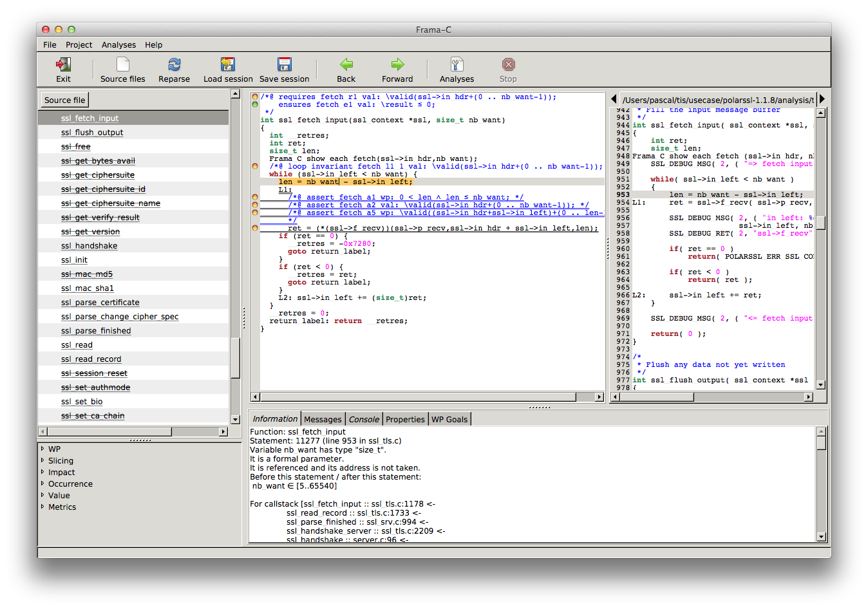Click status bullet beside ret = ssl->f_recv line

pos(255,228)
